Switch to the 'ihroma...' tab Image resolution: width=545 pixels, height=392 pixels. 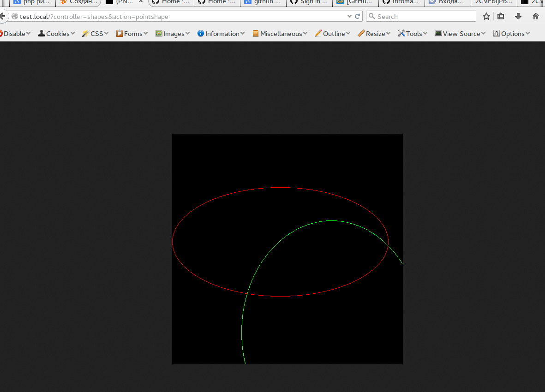(x=401, y=2)
